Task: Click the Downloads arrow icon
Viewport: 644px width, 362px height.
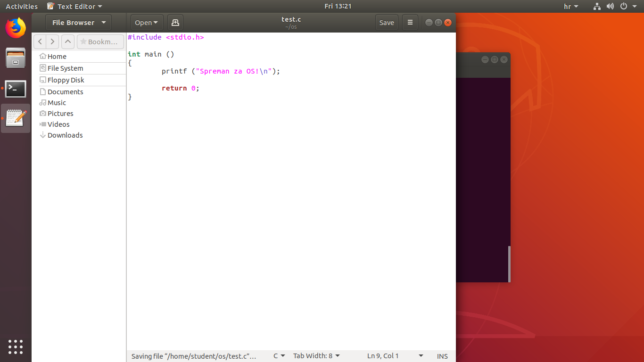Action: [x=43, y=135]
